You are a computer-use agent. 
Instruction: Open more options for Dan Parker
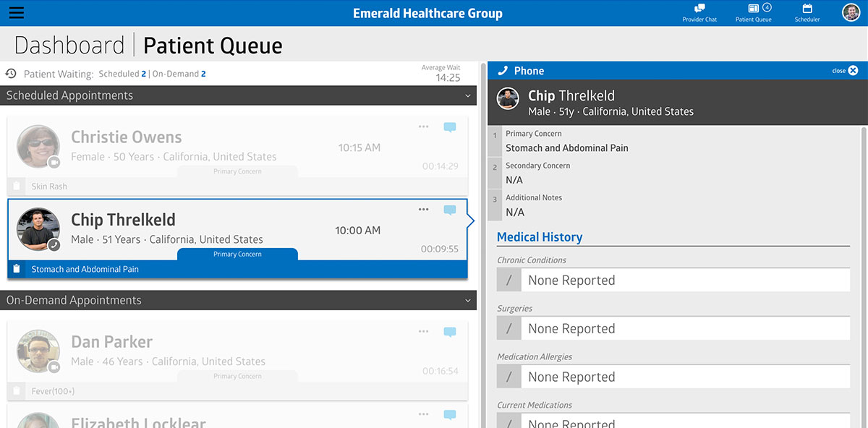pyautogui.click(x=424, y=332)
